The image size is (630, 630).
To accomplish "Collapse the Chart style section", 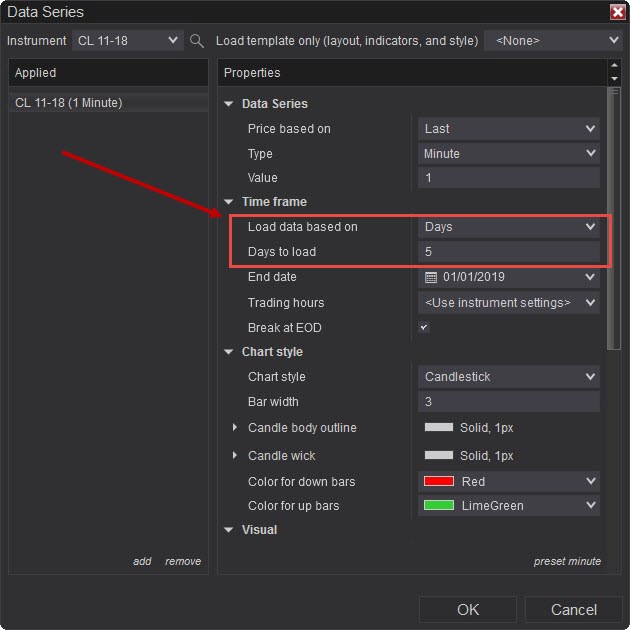I will 229,352.
